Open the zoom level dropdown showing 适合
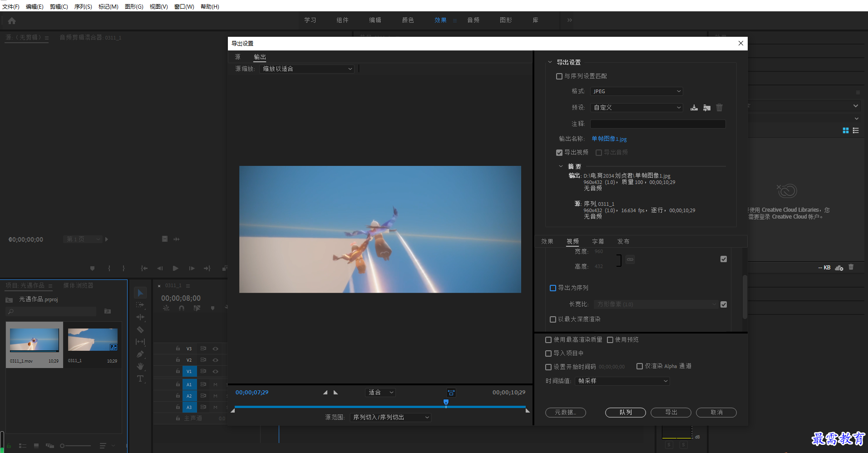The width and height of the screenshot is (868, 453). [380, 393]
